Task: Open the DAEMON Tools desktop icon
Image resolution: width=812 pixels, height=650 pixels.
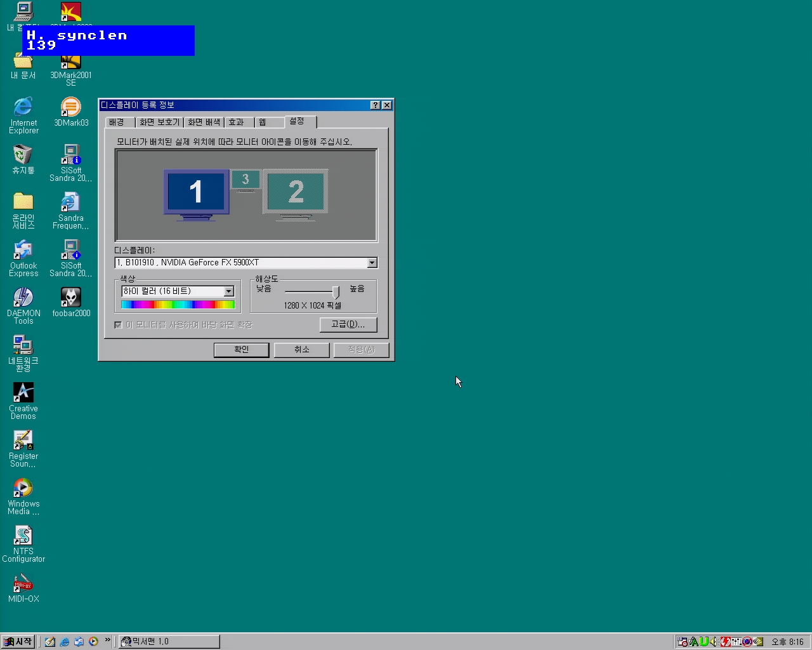Action: [23, 306]
